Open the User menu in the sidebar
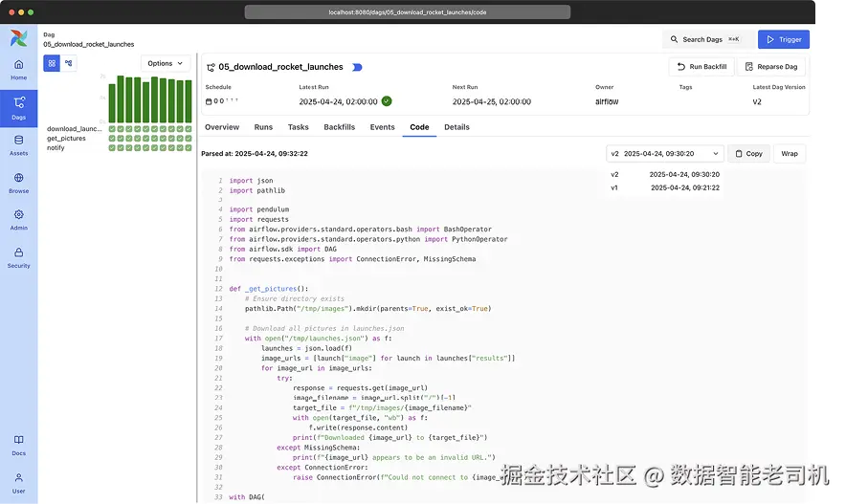This screenshot has width=846, height=504. pos(18,483)
